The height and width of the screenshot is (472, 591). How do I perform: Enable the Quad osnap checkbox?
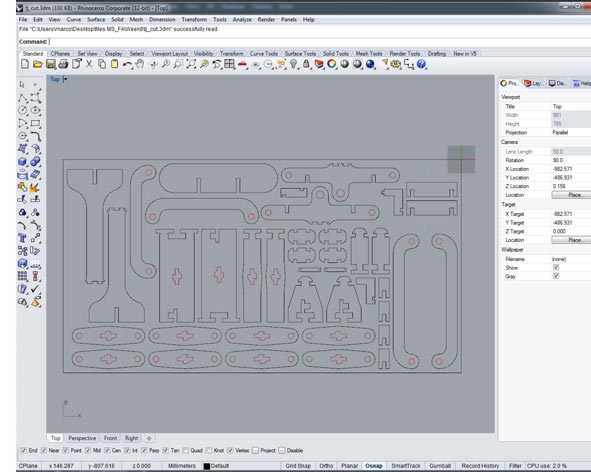pos(185,451)
